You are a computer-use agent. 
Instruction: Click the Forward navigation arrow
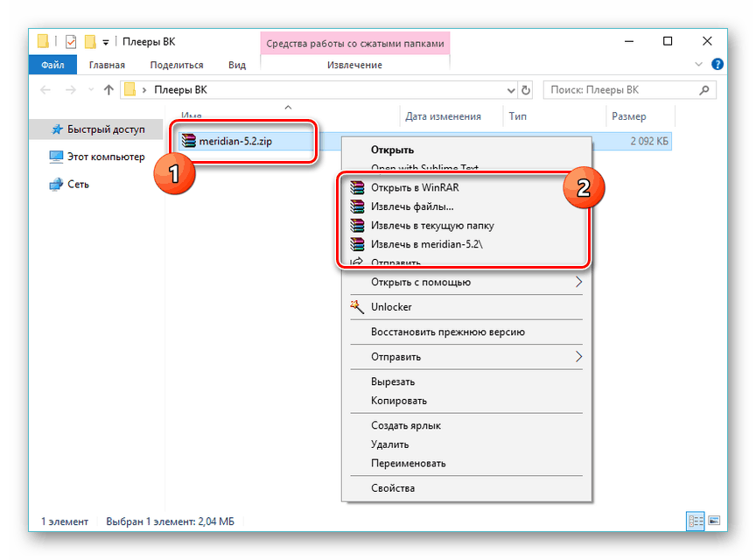(x=70, y=90)
